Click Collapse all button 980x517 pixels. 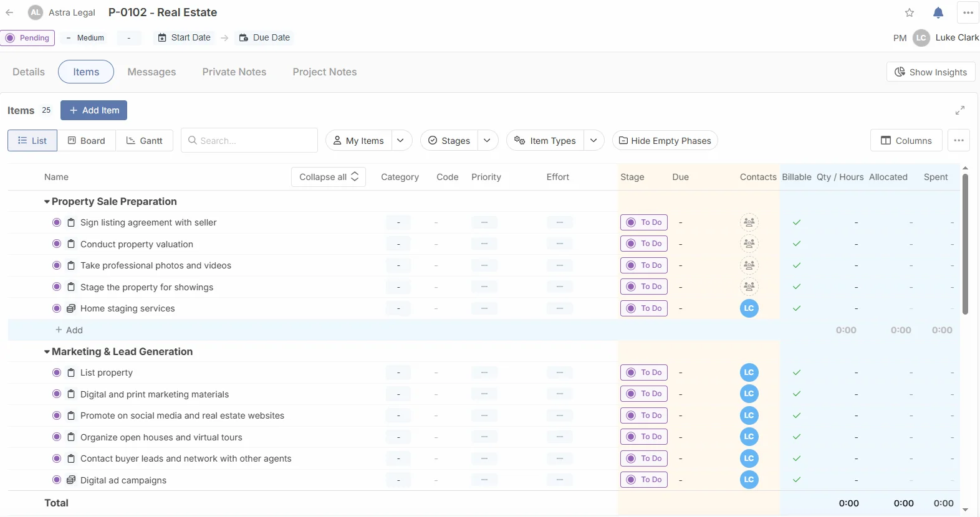(x=329, y=177)
